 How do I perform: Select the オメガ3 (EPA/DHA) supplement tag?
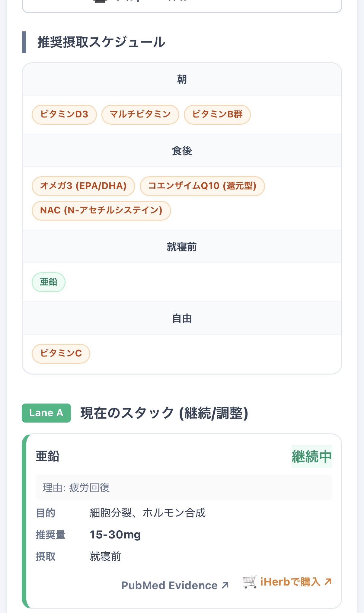pyautogui.click(x=83, y=186)
